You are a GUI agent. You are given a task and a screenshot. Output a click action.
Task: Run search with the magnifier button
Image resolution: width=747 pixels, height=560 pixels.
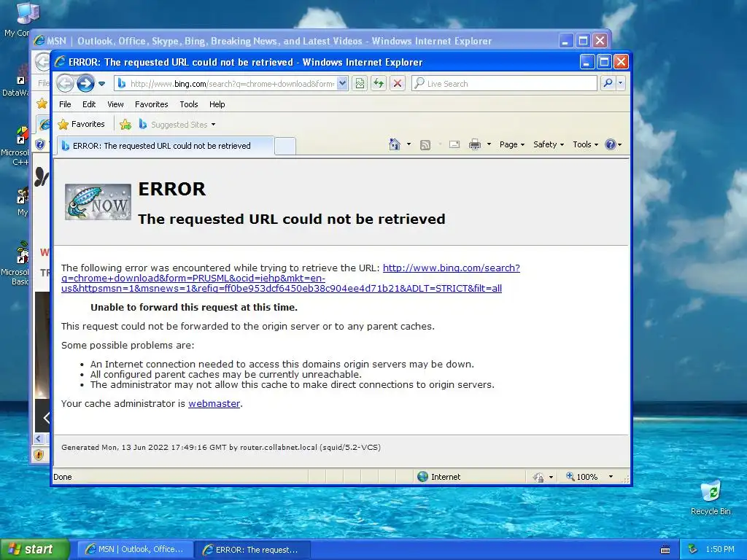tap(608, 83)
